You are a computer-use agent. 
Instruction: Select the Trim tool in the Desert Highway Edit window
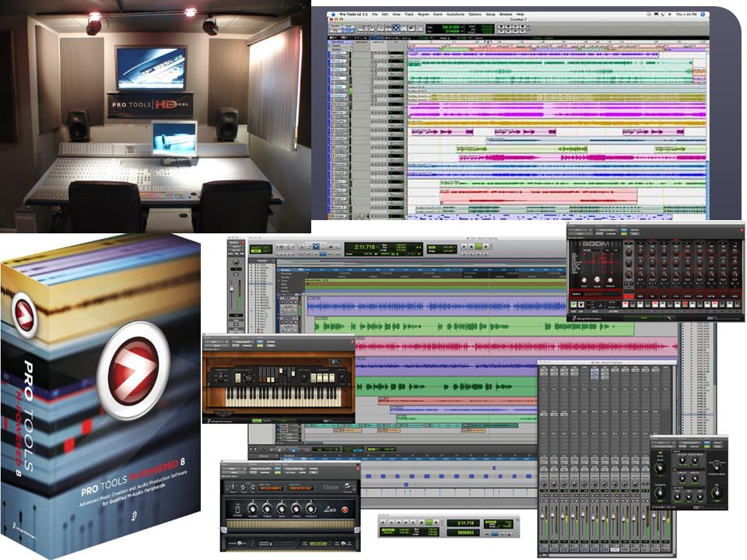[x=309, y=247]
